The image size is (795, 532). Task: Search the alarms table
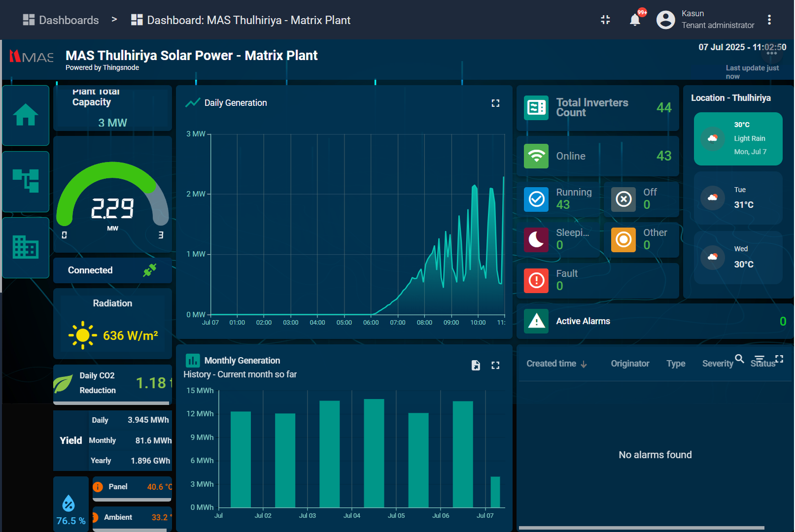pyautogui.click(x=739, y=359)
